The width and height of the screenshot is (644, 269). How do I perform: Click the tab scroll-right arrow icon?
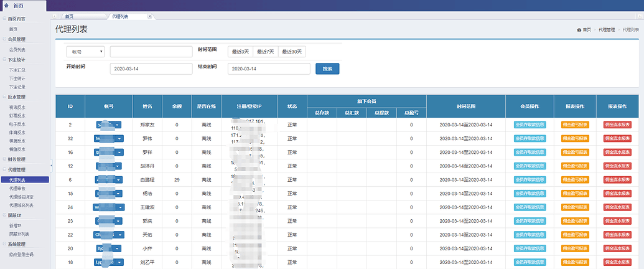[x=639, y=16]
